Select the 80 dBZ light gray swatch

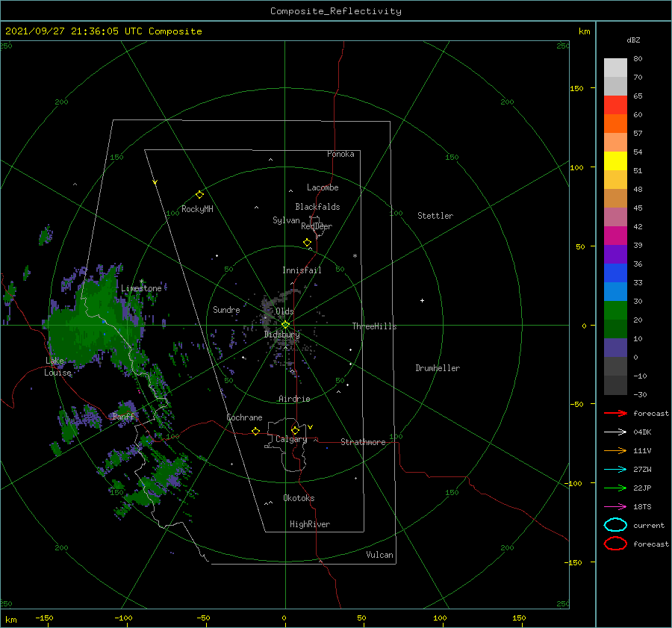(x=615, y=68)
